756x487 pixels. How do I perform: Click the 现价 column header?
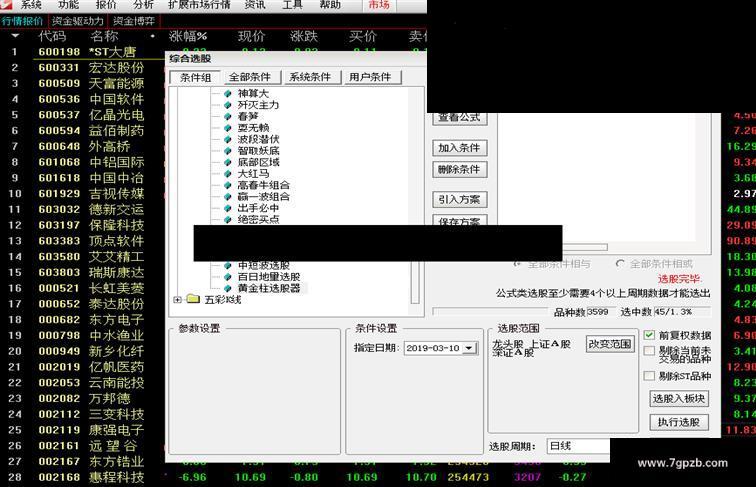point(251,36)
